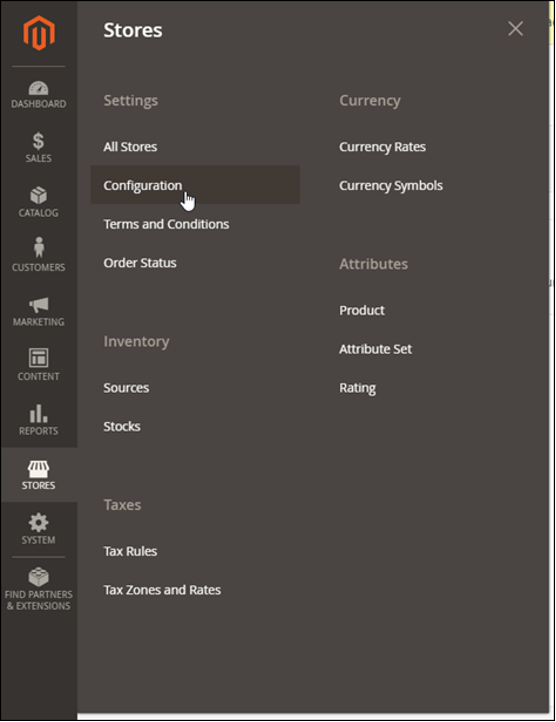This screenshot has width=556, height=722.
Task: Open the Marketing megaphone icon
Action: tap(39, 304)
